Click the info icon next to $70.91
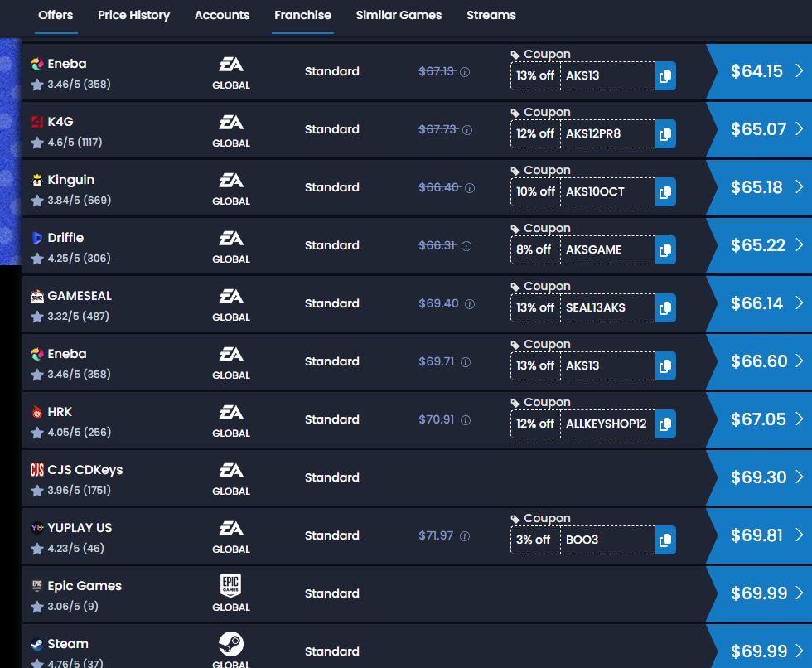Image resolution: width=812 pixels, height=668 pixels. [466, 420]
